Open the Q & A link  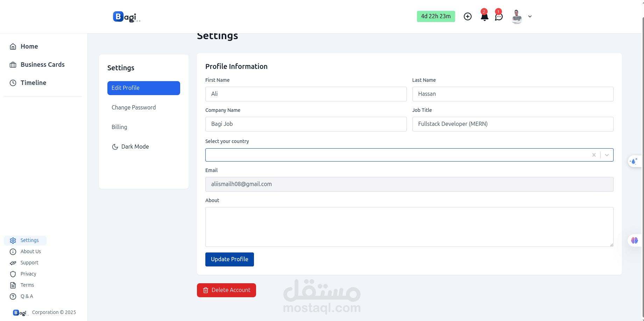click(x=27, y=297)
